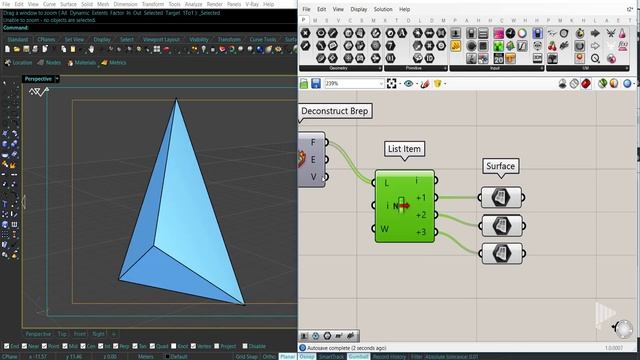Open the zoom extents dropdown arrow

400,84
